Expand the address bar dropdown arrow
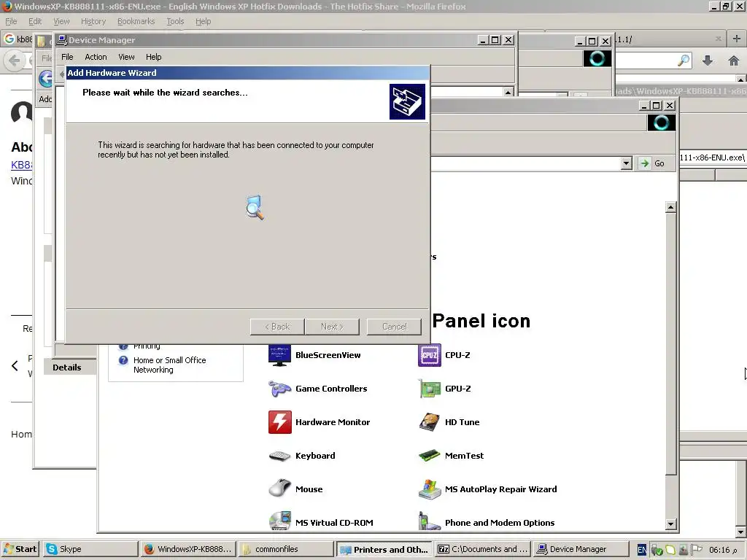 (626, 163)
